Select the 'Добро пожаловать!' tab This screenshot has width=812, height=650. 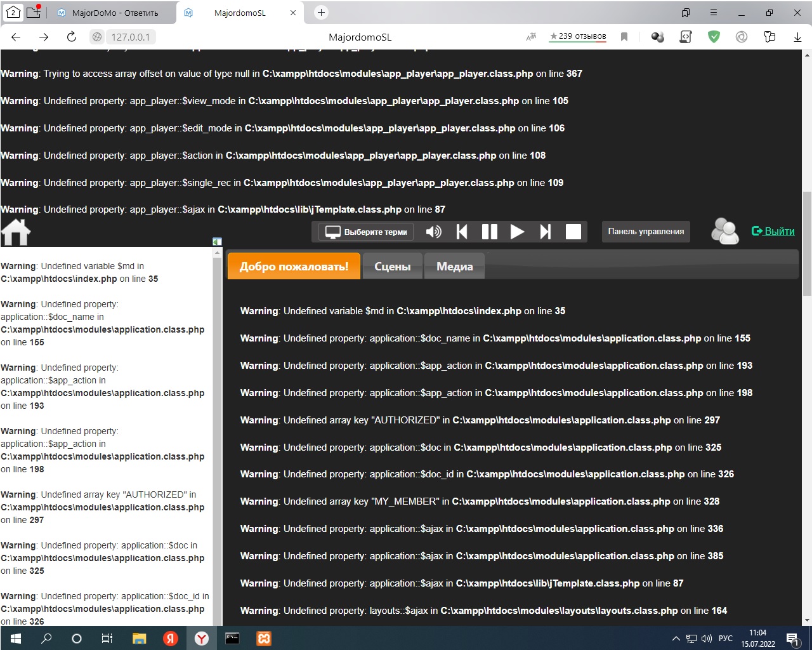click(294, 267)
